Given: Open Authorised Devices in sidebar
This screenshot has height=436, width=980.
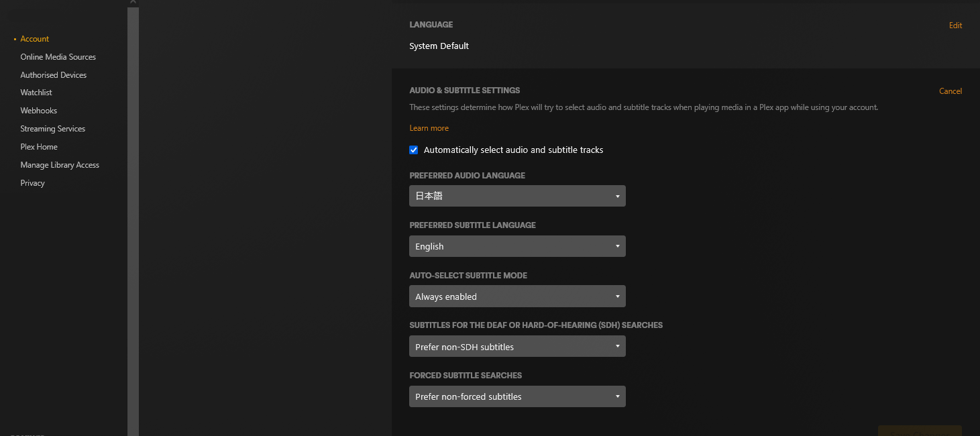Looking at the screenshot, I should (x=53, y=75).
